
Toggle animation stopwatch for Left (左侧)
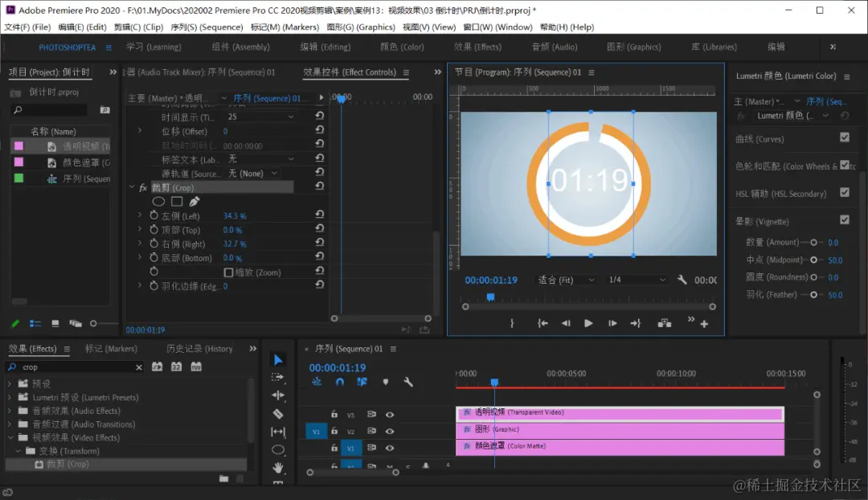[x=154, y=215]
